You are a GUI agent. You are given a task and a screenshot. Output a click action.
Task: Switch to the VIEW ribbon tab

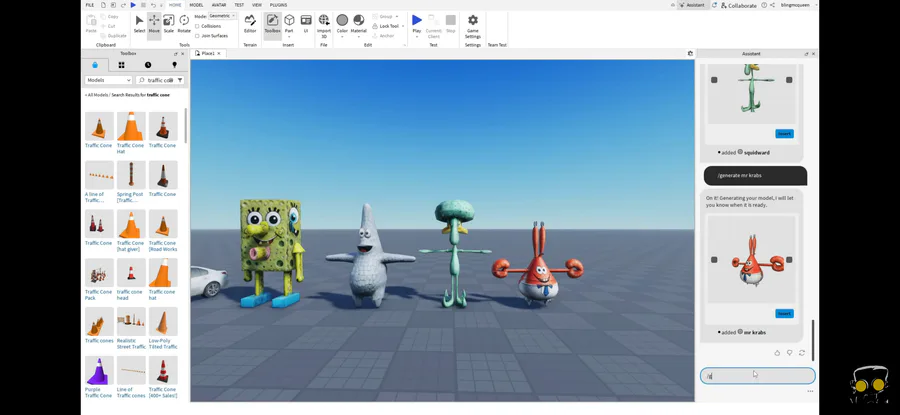257,5
